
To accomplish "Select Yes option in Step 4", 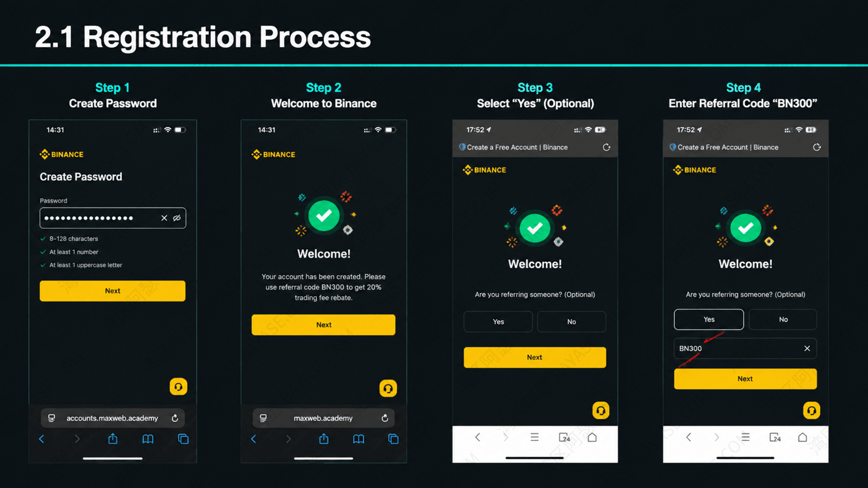I will [709, 319].
